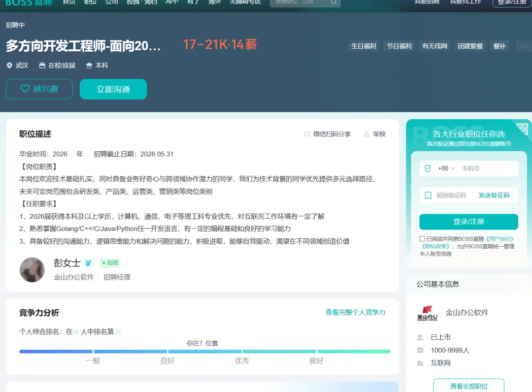The image size is (532, 392).
Task: Check the user agreement checkbox
Action: point(422,239)
